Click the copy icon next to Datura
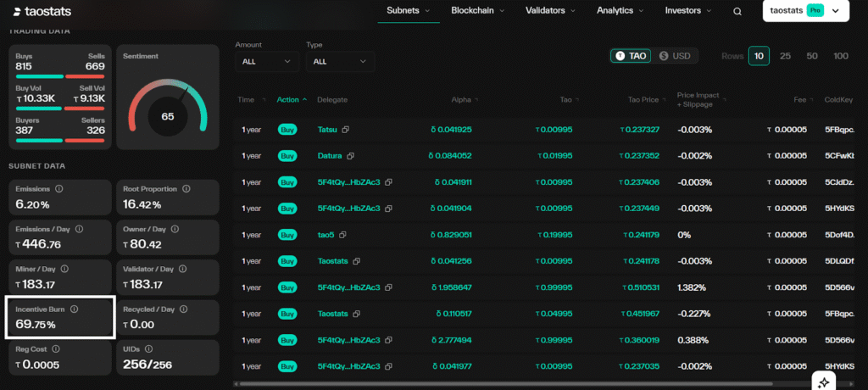868x390 pixels. click(349, 156)
